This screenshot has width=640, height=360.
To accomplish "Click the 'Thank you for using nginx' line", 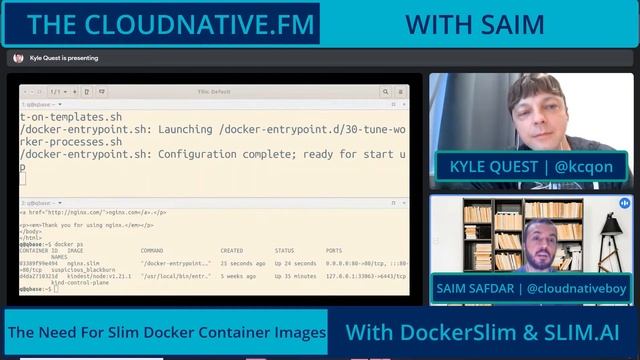I will (x=87, y=225).
